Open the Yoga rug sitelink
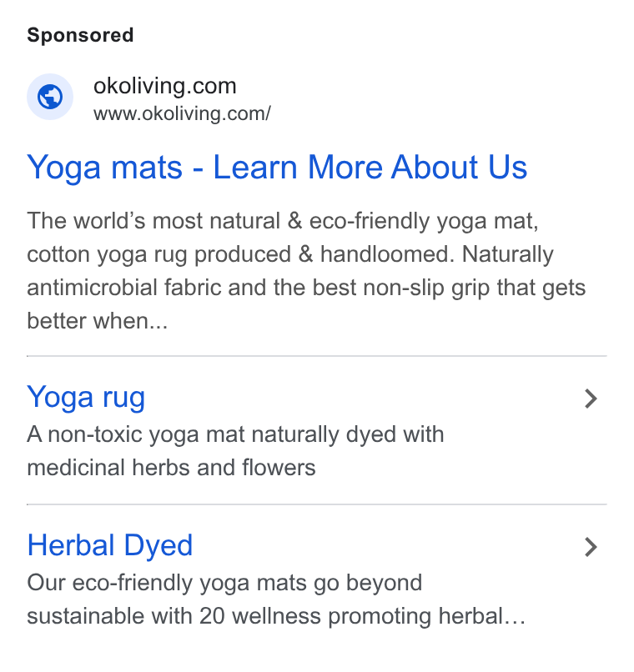Screen dimensions: 634x672 pyautogui.click(x=86, y=398)
